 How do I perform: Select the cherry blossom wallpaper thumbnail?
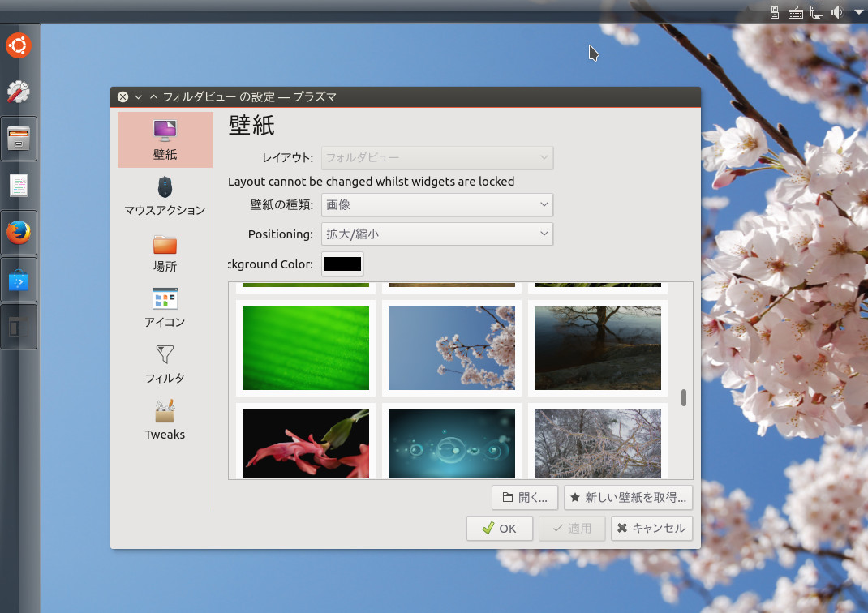click(451, 348)
